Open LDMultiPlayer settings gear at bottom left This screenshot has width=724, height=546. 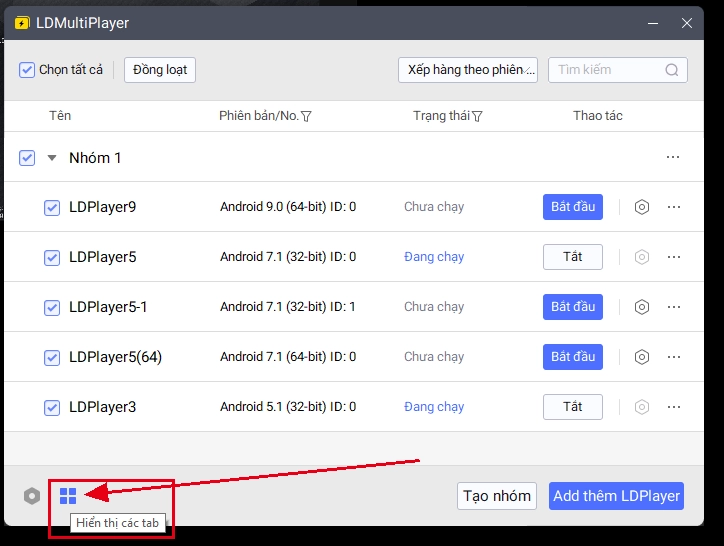[32, 496]
